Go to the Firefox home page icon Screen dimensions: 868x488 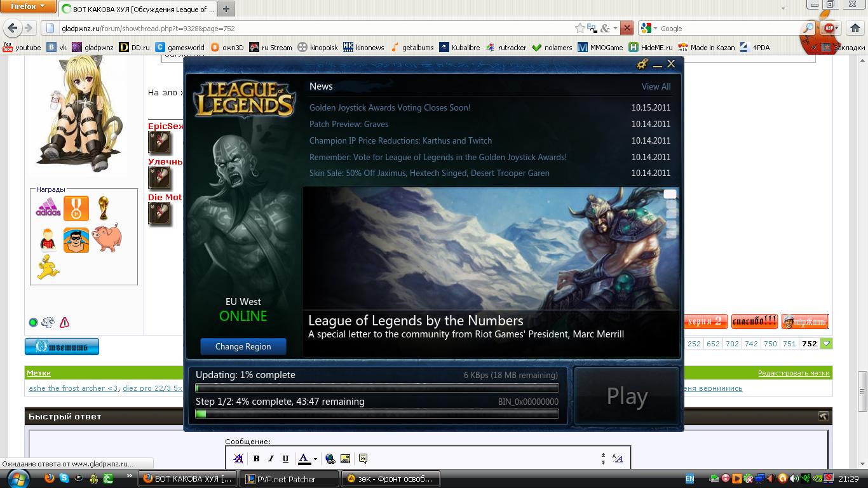854,28
